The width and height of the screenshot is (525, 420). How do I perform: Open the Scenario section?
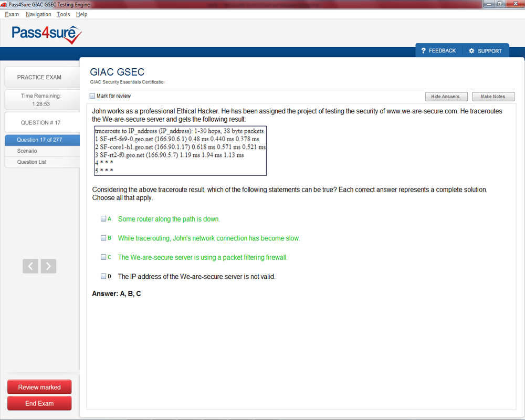42,151
